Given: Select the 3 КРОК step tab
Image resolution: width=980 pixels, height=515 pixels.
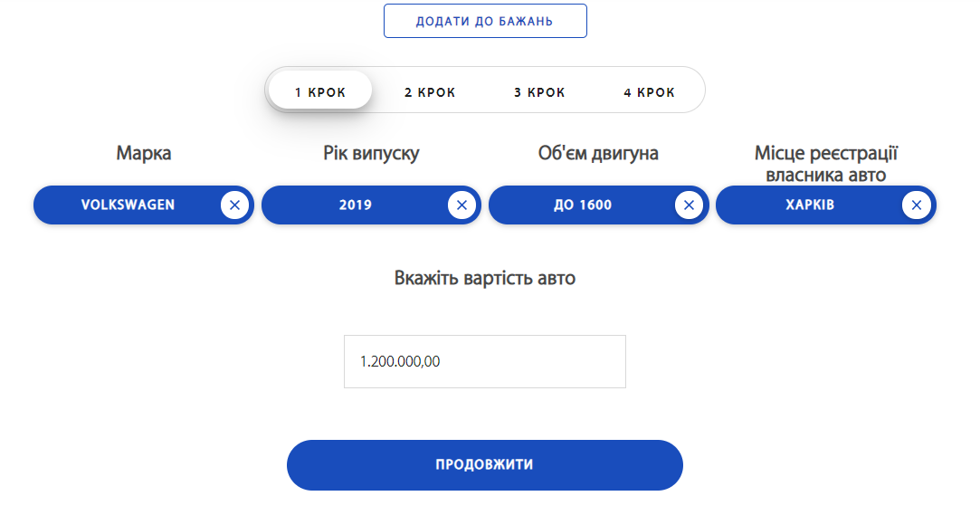Looking at the screenshot, I should point(539,92).
